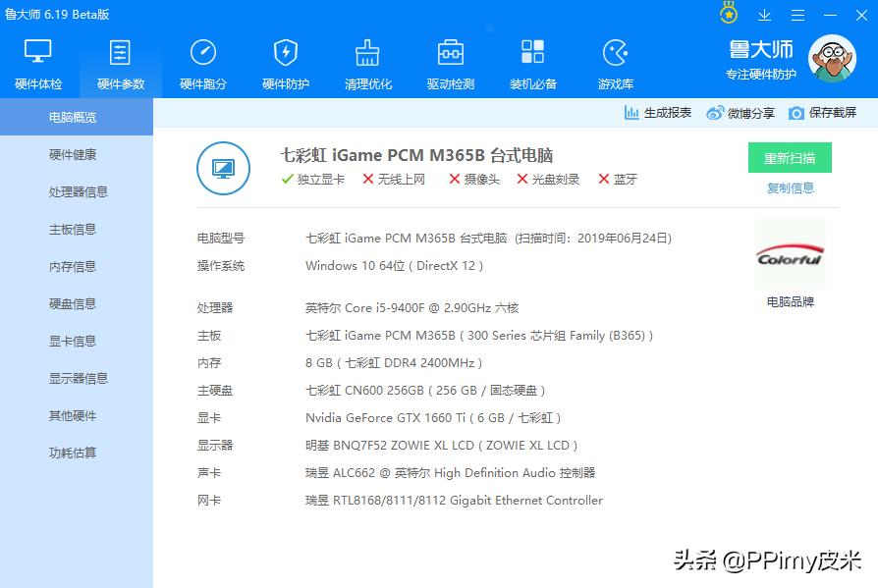The height and width of the screenshot is (588, 878).
Task: Click the lantern icon near window controls
Action: point(727,15)
